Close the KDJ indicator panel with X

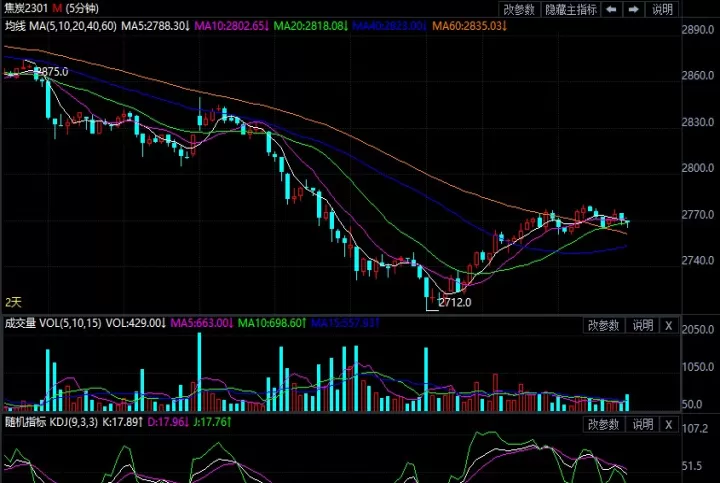669,424
